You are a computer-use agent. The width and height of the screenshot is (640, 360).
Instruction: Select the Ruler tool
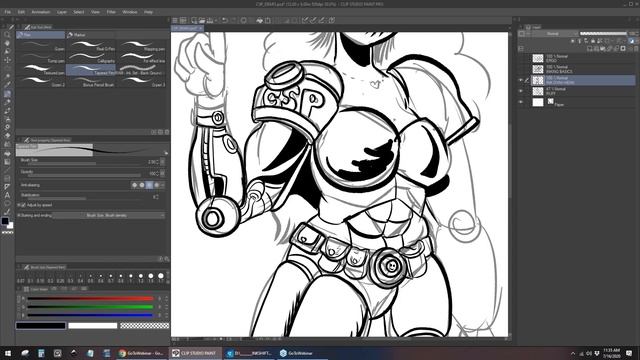(7, 187)
